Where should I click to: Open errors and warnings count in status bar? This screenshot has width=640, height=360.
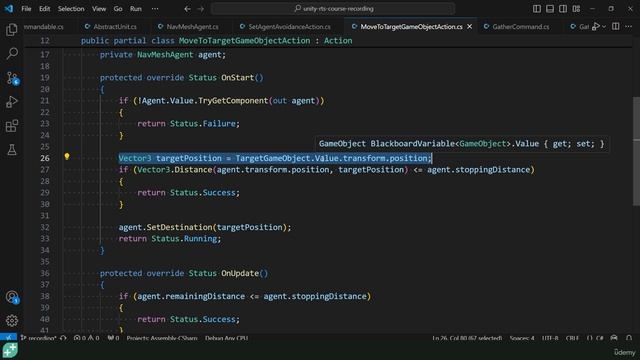87,338
